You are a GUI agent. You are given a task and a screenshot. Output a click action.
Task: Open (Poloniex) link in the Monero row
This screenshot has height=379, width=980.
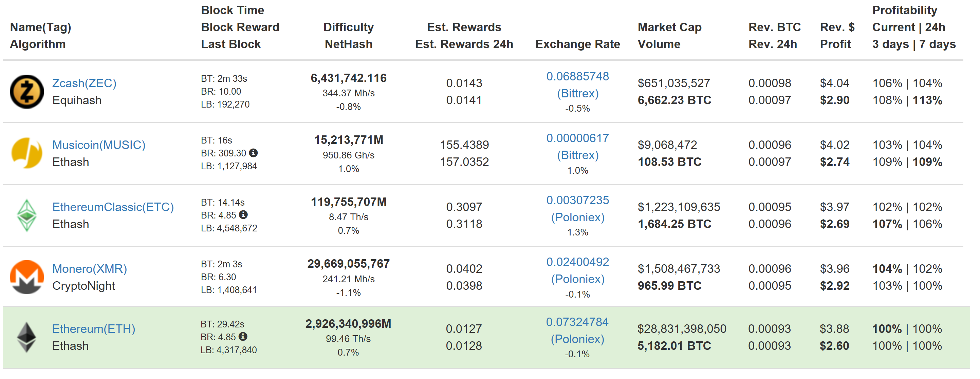tap(577, 279)
